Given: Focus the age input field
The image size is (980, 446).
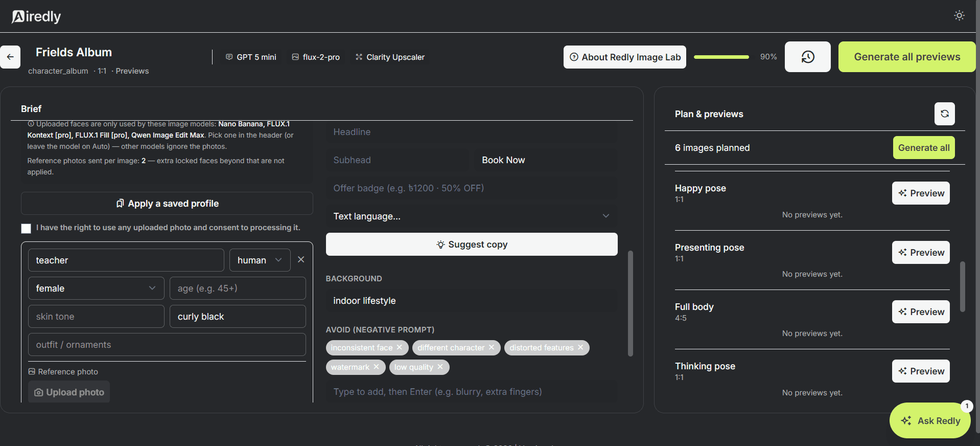Looking at the screenshot, I should pyautogui.click(x=238, y=288).
